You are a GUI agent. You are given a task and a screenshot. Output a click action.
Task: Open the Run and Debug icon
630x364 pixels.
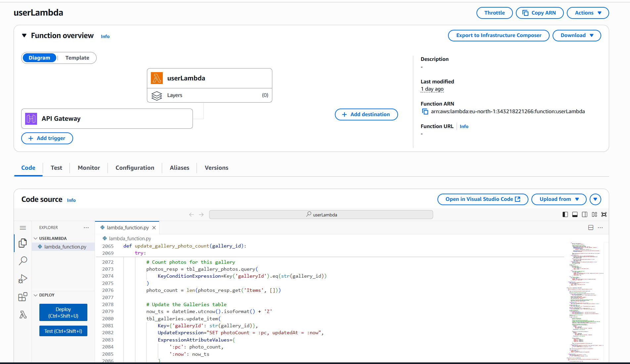pos(23,279)
